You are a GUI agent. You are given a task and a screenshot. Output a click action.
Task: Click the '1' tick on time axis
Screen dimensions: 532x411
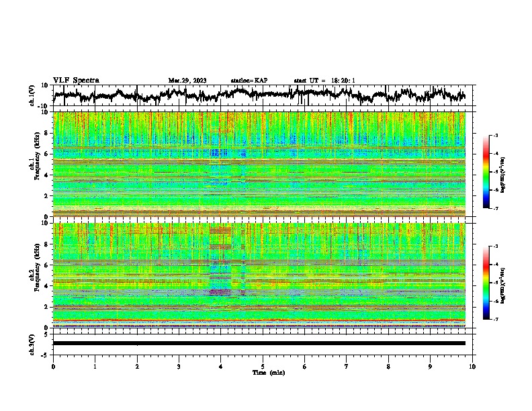point(95,367)
